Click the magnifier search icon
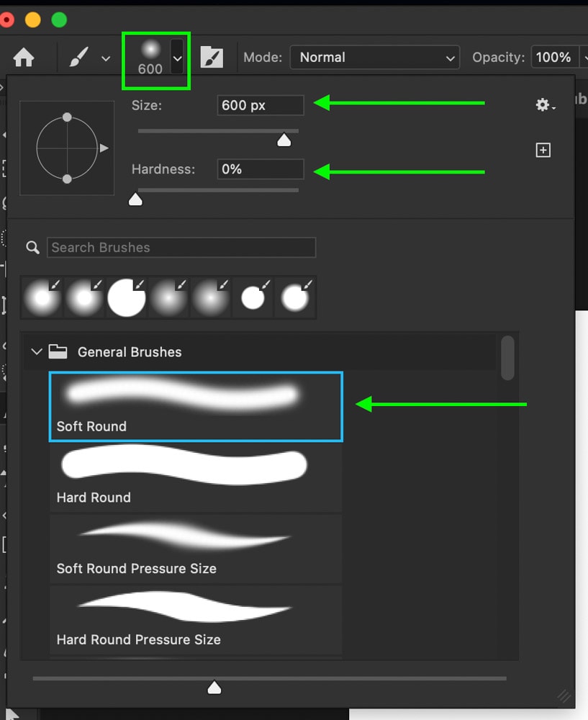The image size is (588, 720). coord(32,248)
